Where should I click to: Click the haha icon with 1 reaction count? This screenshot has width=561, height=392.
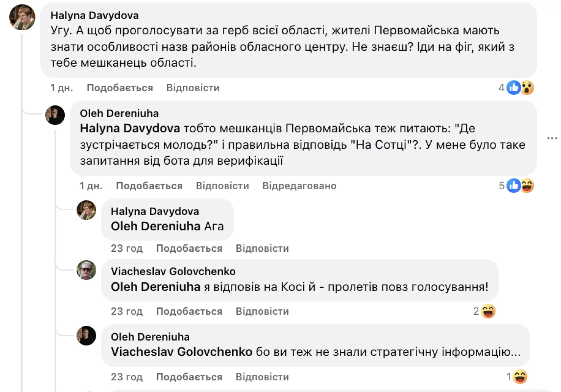click(520, 377)
